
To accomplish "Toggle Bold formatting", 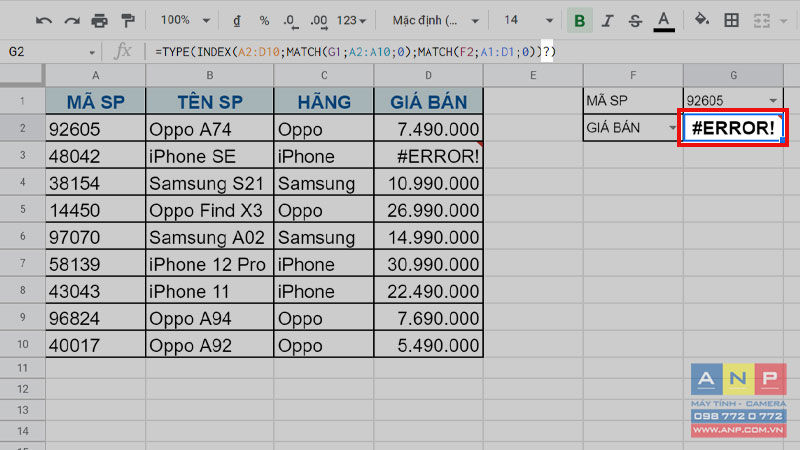I will 579,21.
